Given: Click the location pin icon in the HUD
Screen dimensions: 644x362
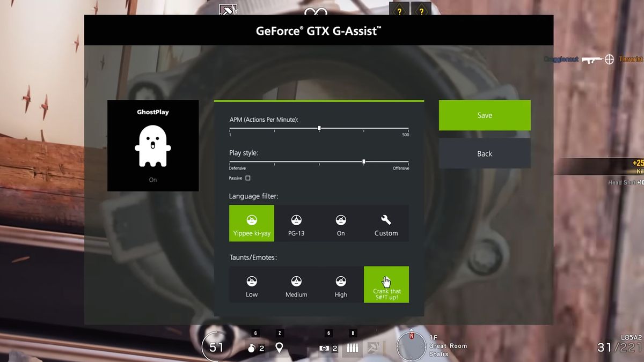Looking at the screenshot, I should tap(279, 348).
